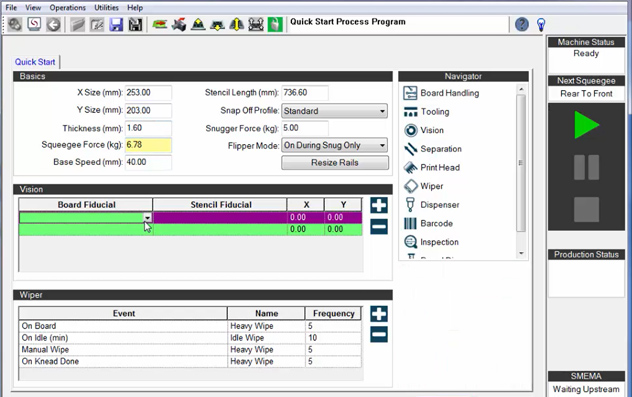
Task: Click the yellow down arrow table icon
Action: tap(218, 25)
